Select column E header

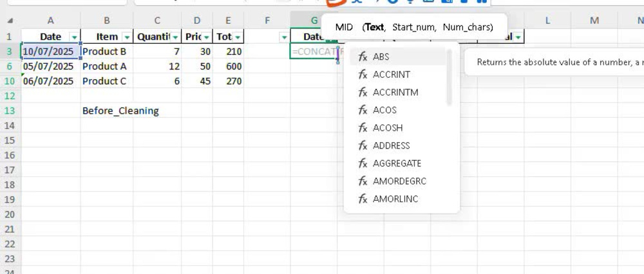229,21
